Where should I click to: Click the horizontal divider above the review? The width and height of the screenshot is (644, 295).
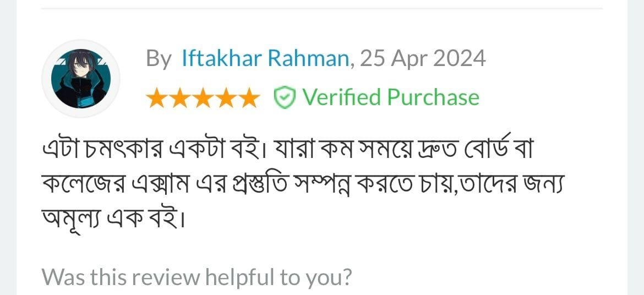click(x=322, y=9)
